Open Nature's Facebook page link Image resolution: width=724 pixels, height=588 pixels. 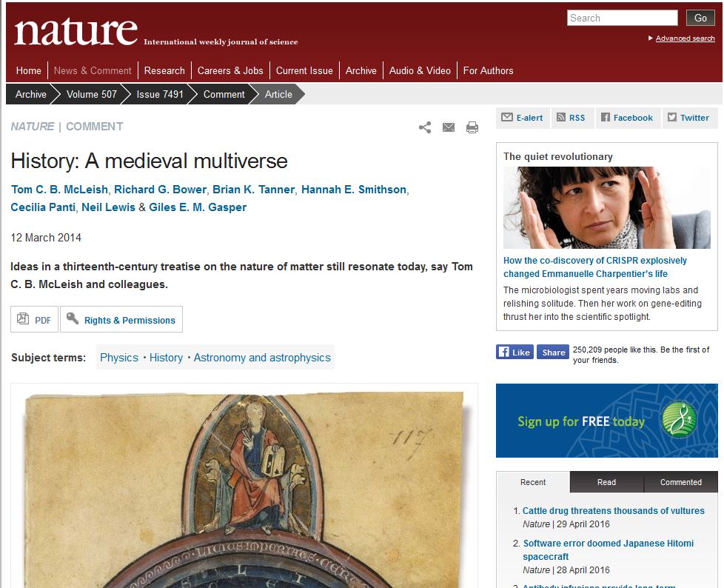(x=627, y=118)
